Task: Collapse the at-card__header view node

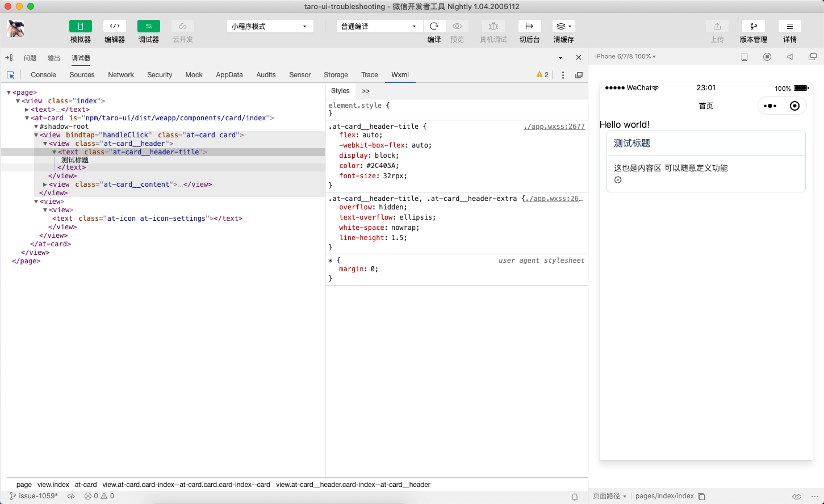Action: pyautogui.click(x=45, y=144)
